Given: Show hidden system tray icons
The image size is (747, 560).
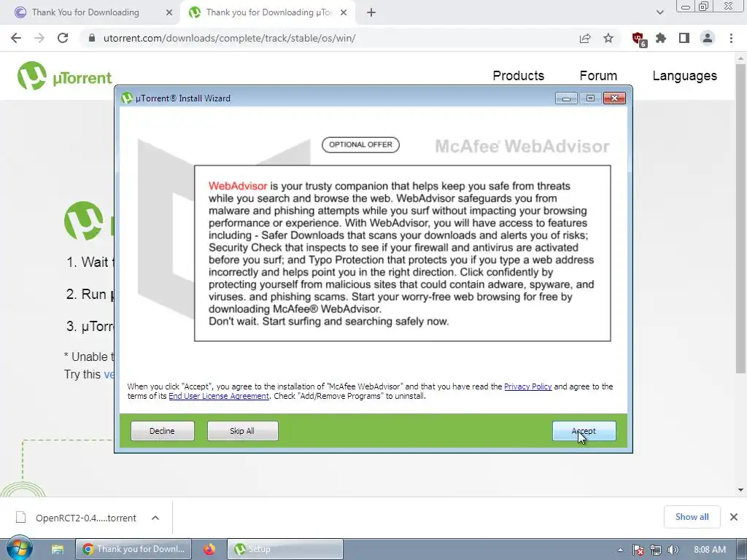Looking at the screenshot, I should (620, 550).
